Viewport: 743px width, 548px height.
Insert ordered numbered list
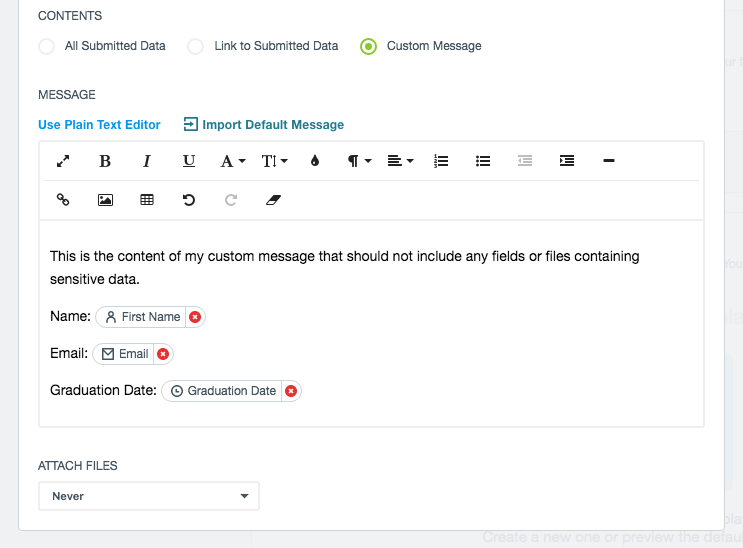click(441, 161)
